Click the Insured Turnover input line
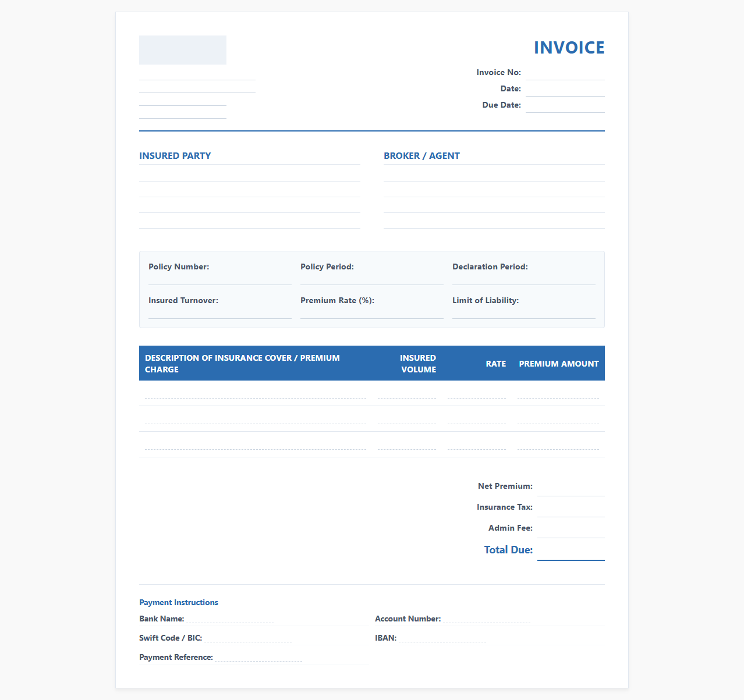Image resolution: width=744 pixels, height=700 pixels. (220, 313)
